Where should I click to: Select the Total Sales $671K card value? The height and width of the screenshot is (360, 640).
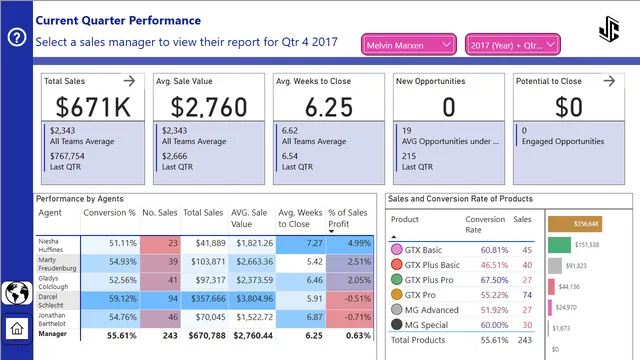(x=93, y=107)
